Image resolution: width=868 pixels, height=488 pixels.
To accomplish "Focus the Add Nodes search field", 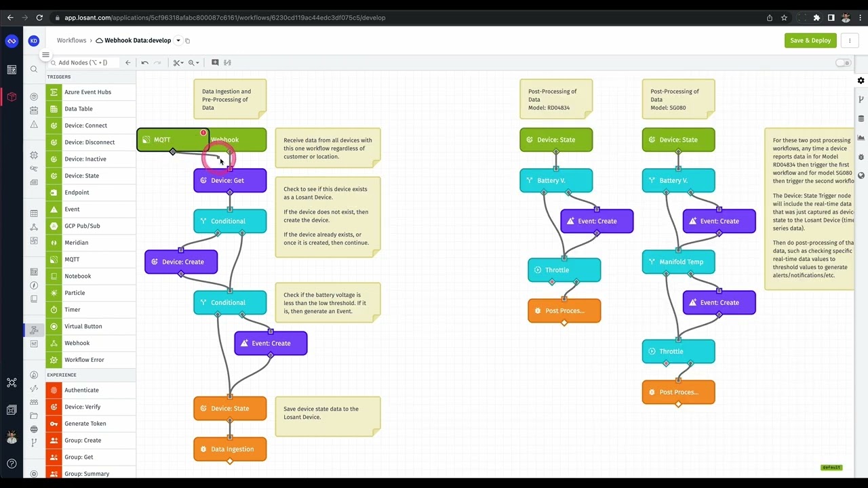I will (84, 62).
